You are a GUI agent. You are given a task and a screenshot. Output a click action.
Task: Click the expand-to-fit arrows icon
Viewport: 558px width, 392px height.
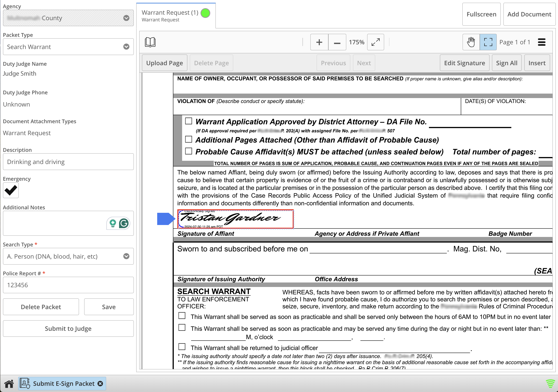pos(375,42)
